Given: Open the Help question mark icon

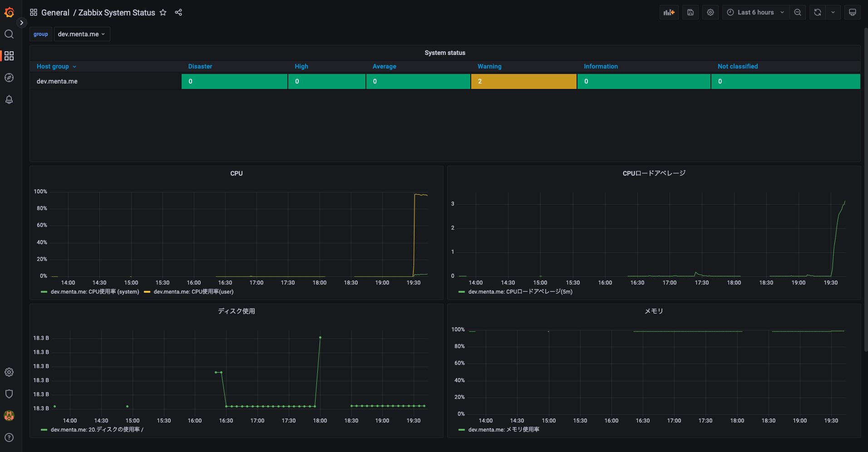Looking at the screenshot, I should click(x=9, y=437).
